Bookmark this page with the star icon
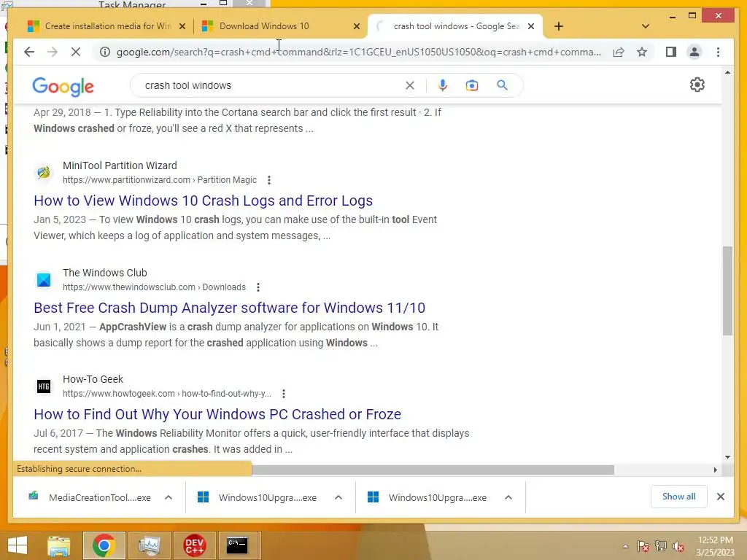 (x=642, y=52)
